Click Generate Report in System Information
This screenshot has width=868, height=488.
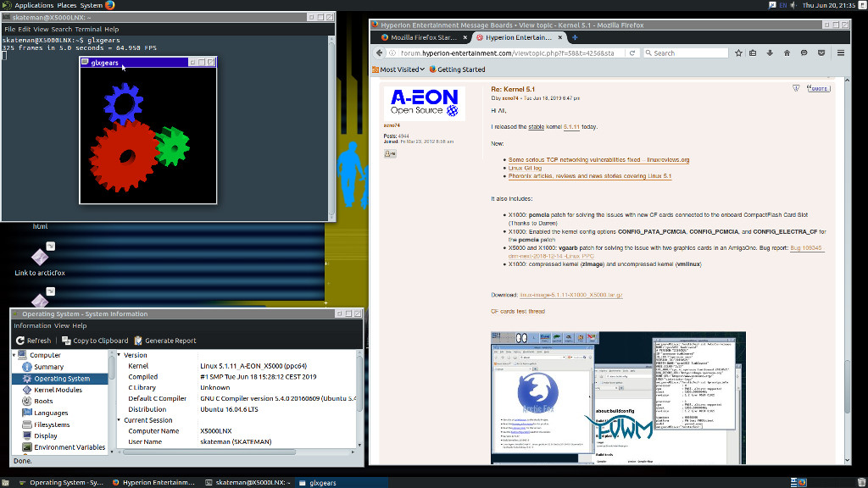(x=165, y=341)
